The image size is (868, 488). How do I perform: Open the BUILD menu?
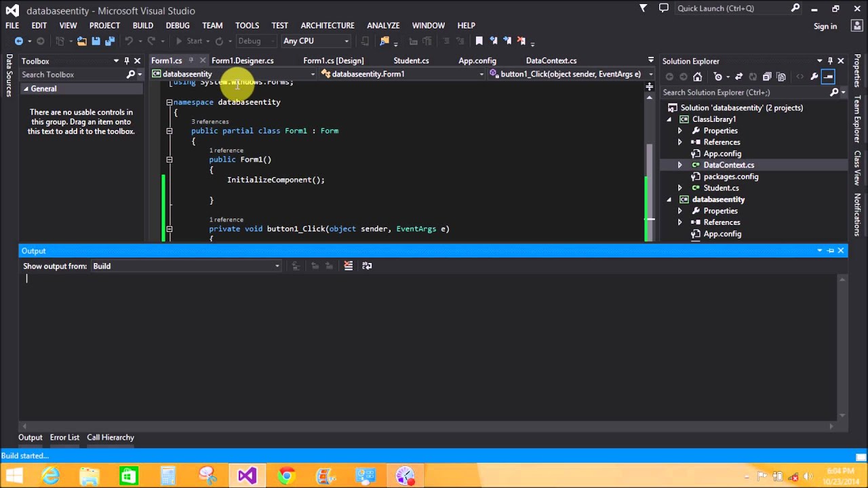point(142,25)
